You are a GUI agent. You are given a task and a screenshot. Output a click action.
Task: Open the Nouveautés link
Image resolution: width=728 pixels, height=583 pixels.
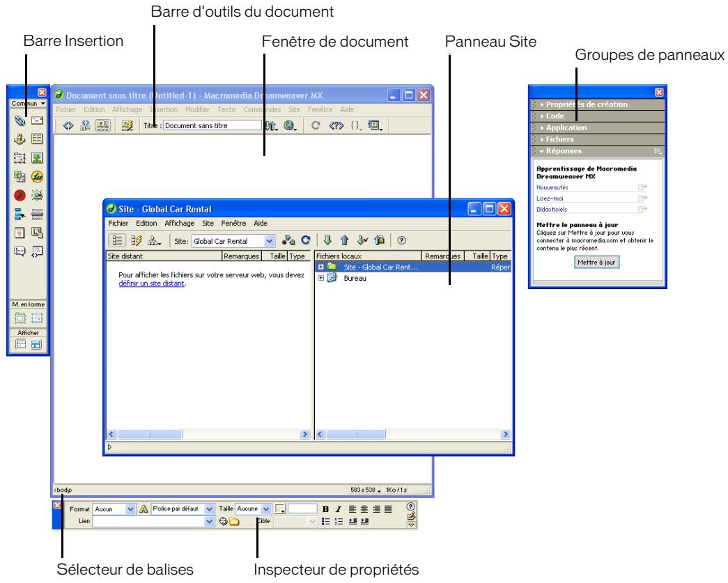(552, 187)
